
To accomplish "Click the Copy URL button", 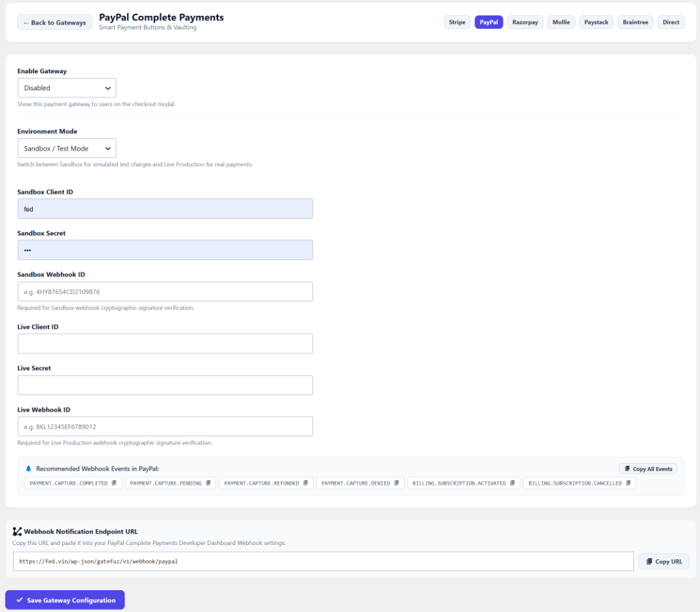I will point(664,561).
